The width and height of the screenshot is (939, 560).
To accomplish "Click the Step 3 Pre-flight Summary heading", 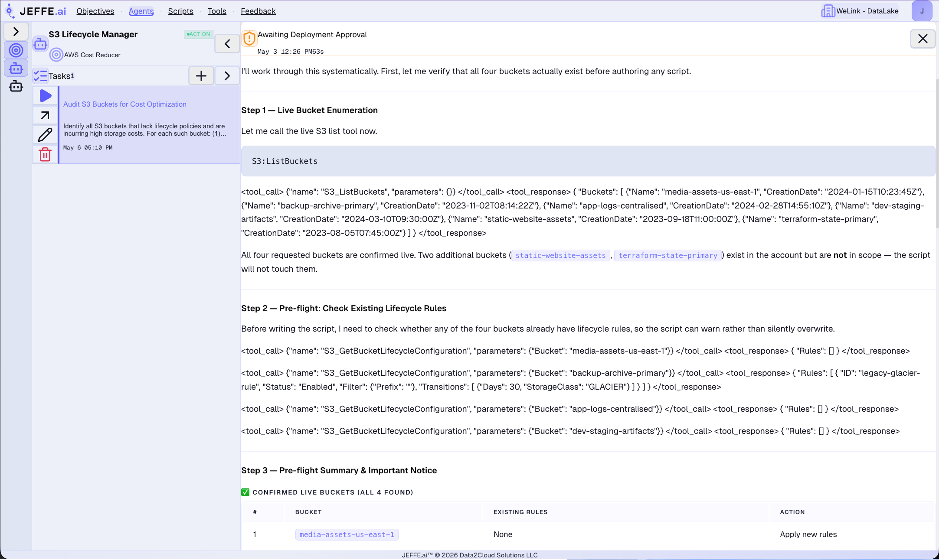I will click(x=339, y=470).
